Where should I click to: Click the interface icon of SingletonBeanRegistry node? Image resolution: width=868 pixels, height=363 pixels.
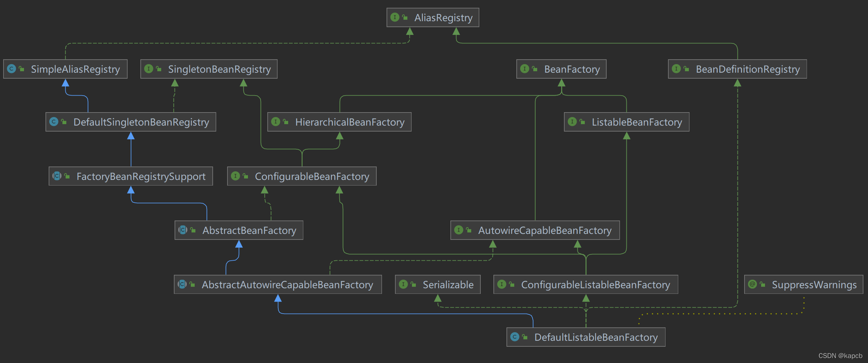(x=149, y=68)
